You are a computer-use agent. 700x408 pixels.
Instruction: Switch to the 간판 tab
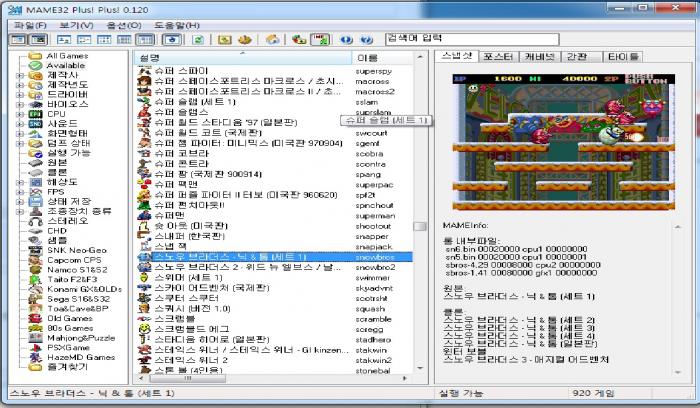tap(579, 57)
